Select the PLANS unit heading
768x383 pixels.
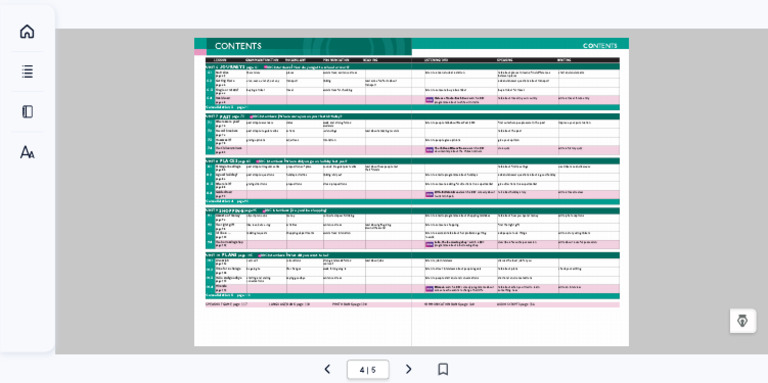pos(229,255)
